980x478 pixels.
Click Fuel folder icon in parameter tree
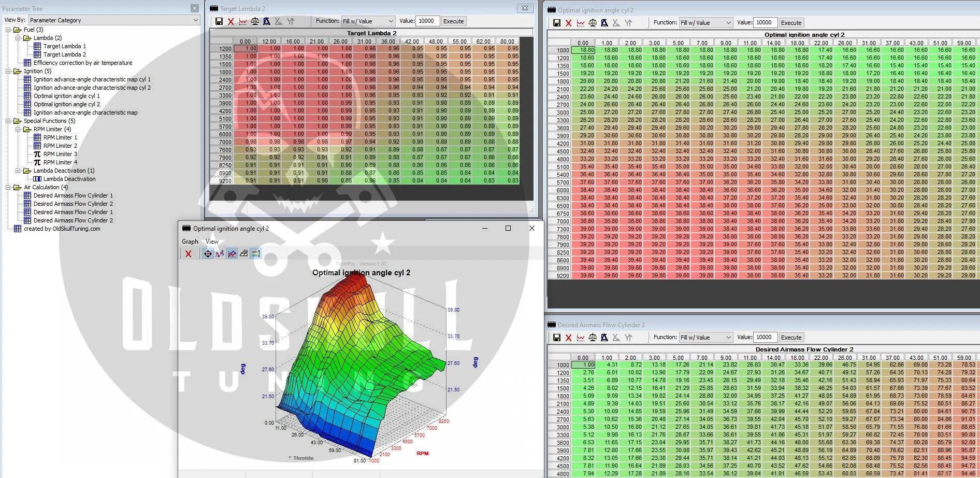click(x=18, y=30)
